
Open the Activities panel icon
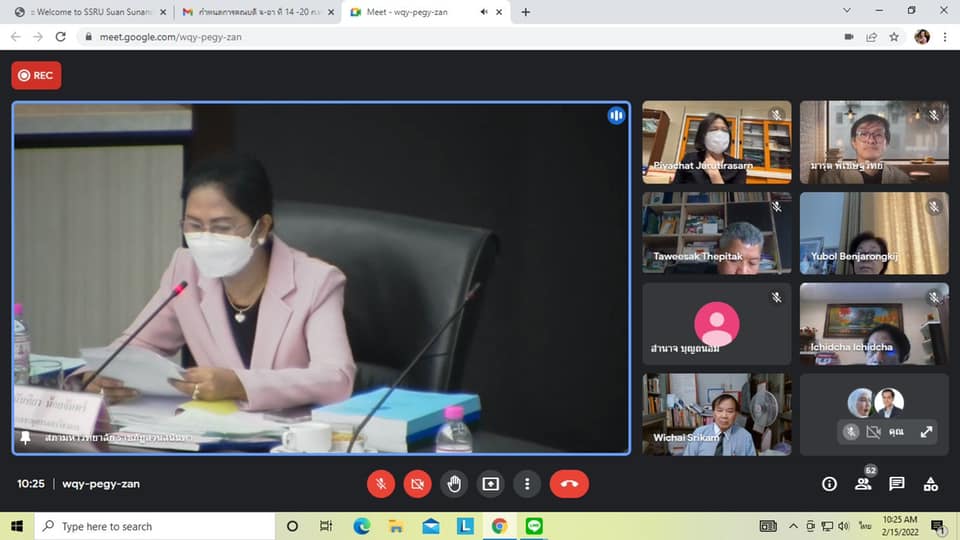[931, 484]
